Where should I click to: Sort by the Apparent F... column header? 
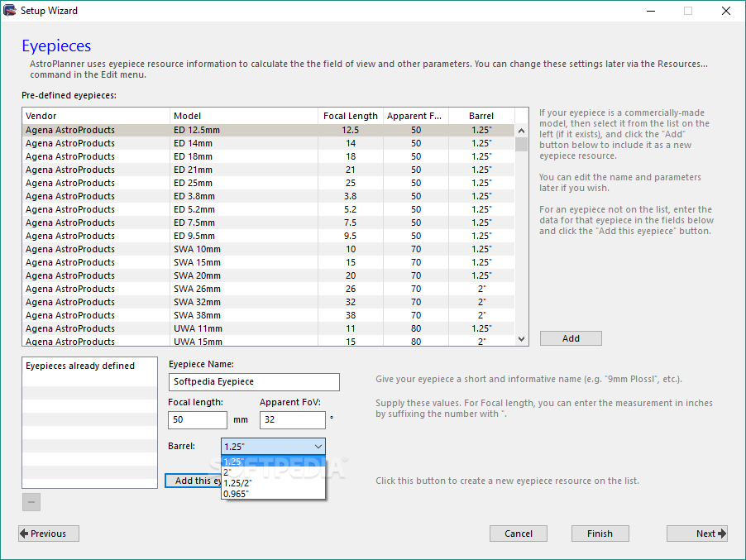pyautogui.click(x=416, y=116)
